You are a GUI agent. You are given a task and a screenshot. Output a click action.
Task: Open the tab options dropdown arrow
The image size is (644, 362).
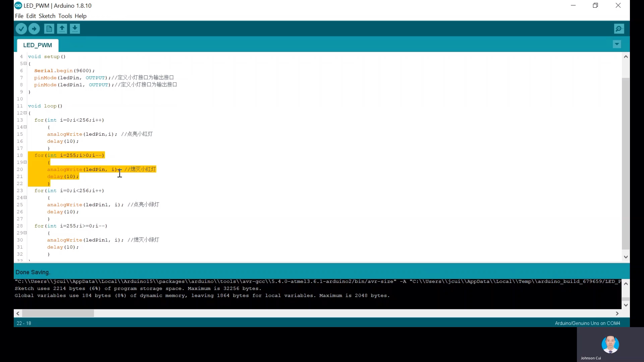click(x=616, y=44)
